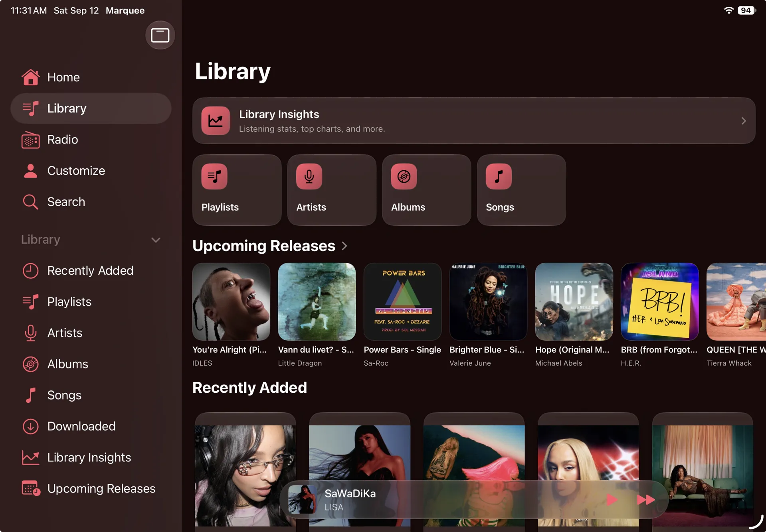
Task: Click the Radio icon in sidebar
Action: [x=30, y=140]
